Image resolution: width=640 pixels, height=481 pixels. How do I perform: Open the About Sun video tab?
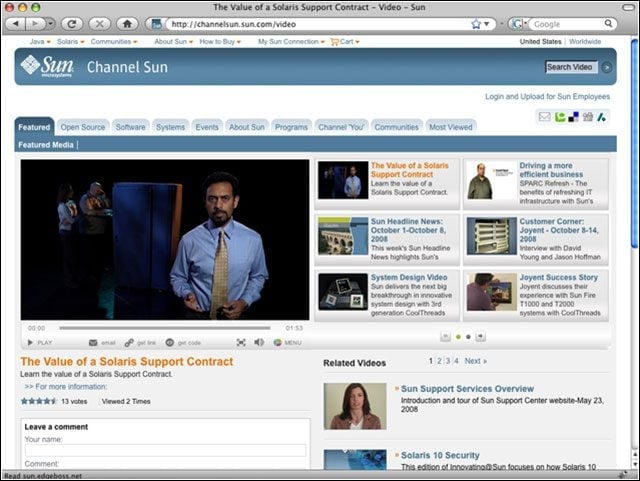[247, 127]
